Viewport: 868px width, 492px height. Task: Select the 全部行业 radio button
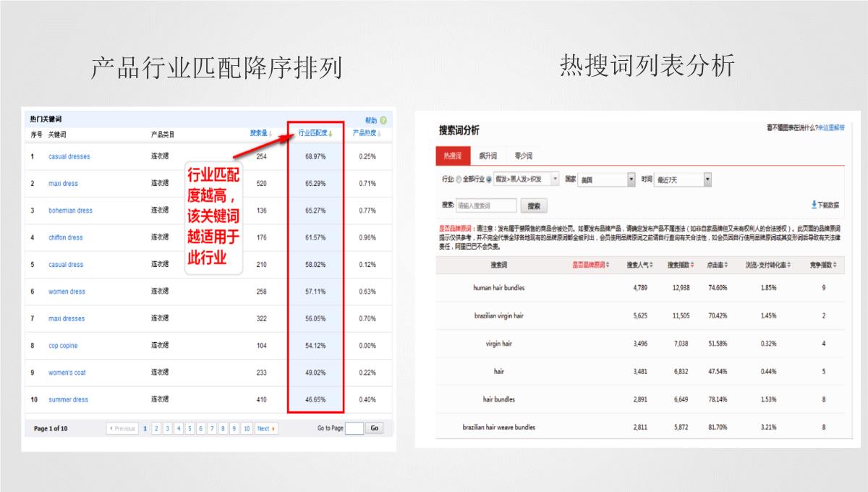[459, 179]
